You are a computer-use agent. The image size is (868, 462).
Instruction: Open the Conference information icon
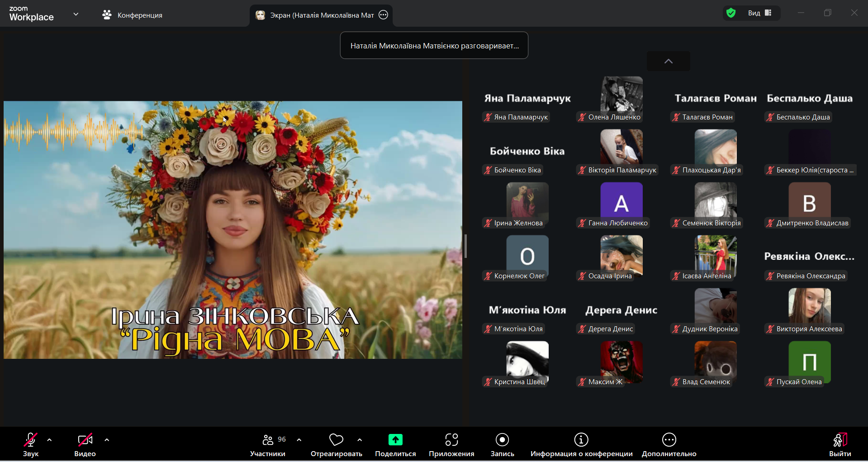[581, 440]
